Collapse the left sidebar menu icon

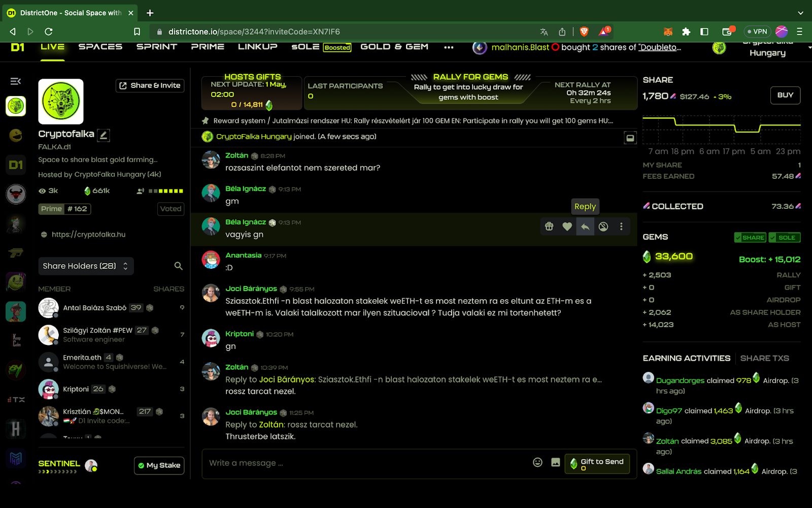click(x=16, y=81)
